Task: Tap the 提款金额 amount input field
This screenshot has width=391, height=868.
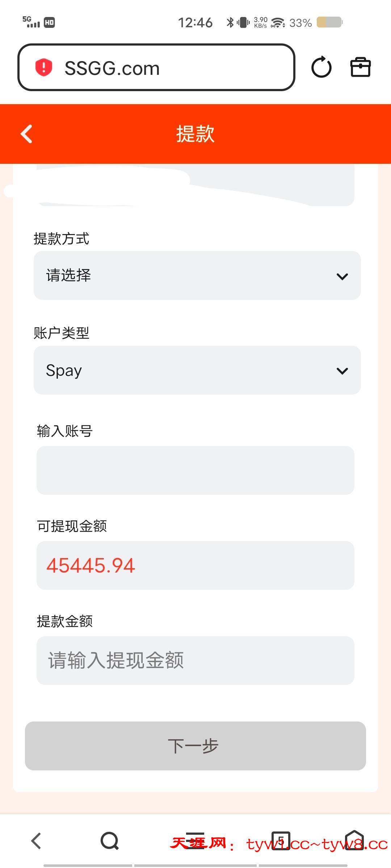Action: point(195,660)
